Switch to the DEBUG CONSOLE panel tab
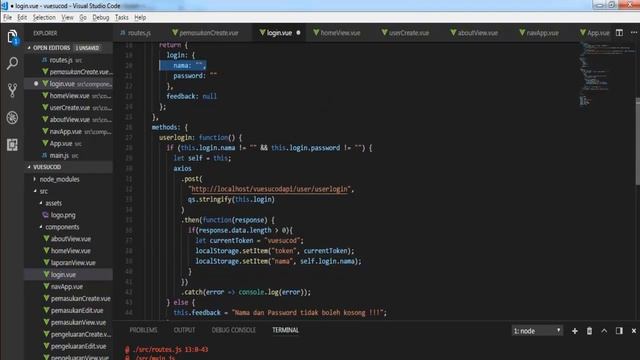Viewport: 640px width, 360px height. click(234, 330)
